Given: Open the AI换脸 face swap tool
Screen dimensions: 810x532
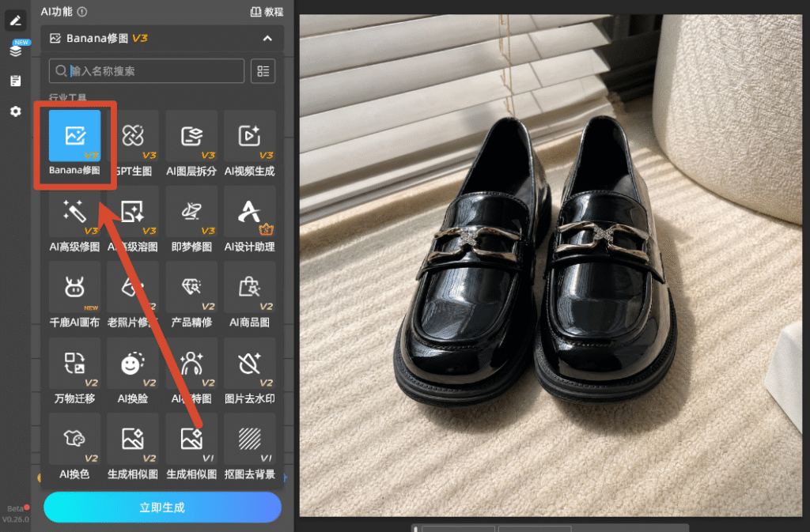Looking at the screenshot, I should 133,363.
